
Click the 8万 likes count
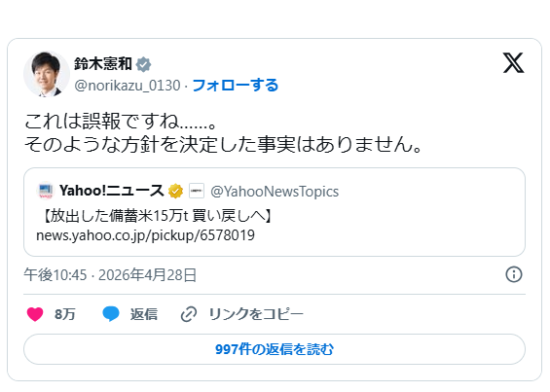tap(65, 314)
